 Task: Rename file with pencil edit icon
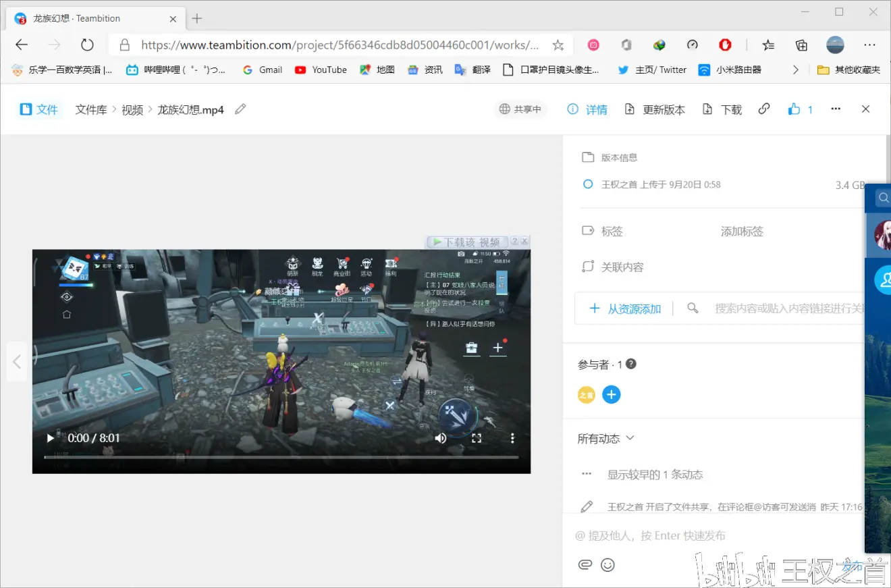(240, 109)
